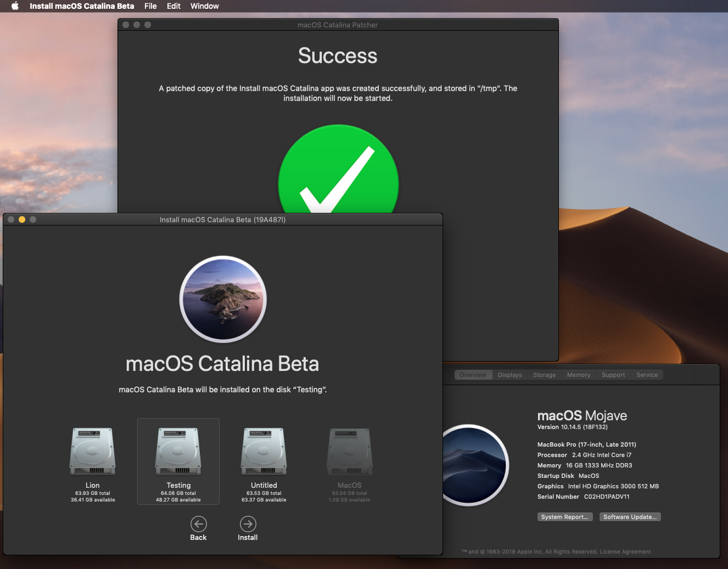The width and height of the screenshot is (728, 569).
Task: Minimize the Install macOS Catalina Beta window
Action: (22, 219)
